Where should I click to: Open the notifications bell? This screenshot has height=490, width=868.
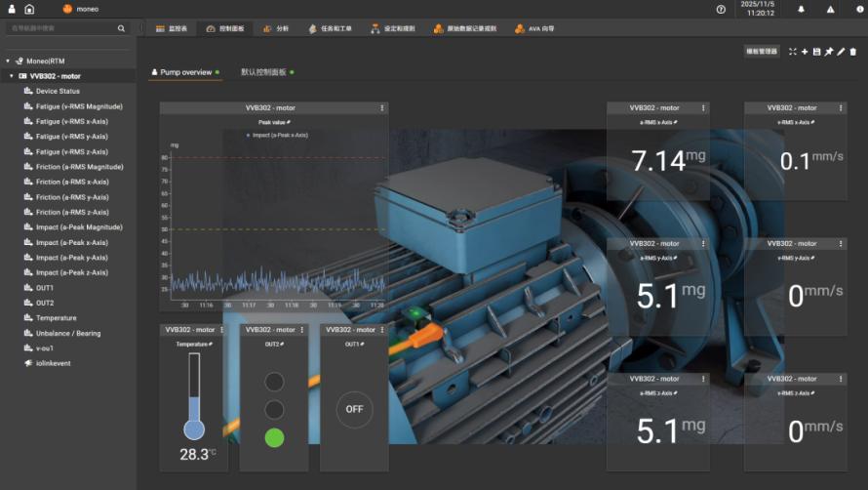click(x=801, y=9)
